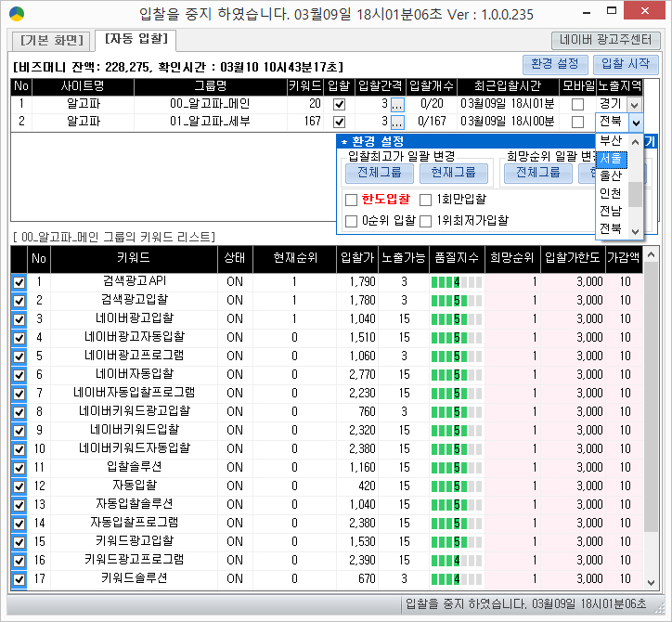This screenshot has height=622, width=672.
Task: Click 전체그룹 under 입찰최고가 일괄 변경
Action: pos(380,174)
